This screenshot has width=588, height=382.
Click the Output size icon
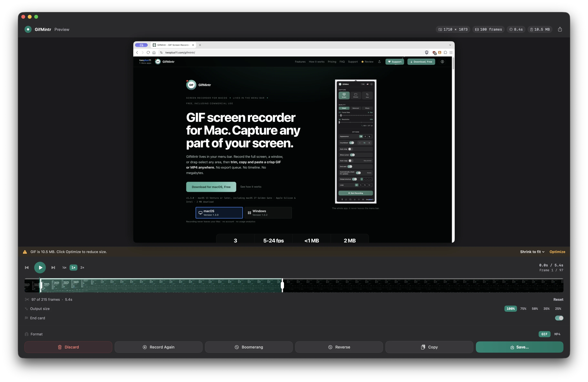click(26, 309)
